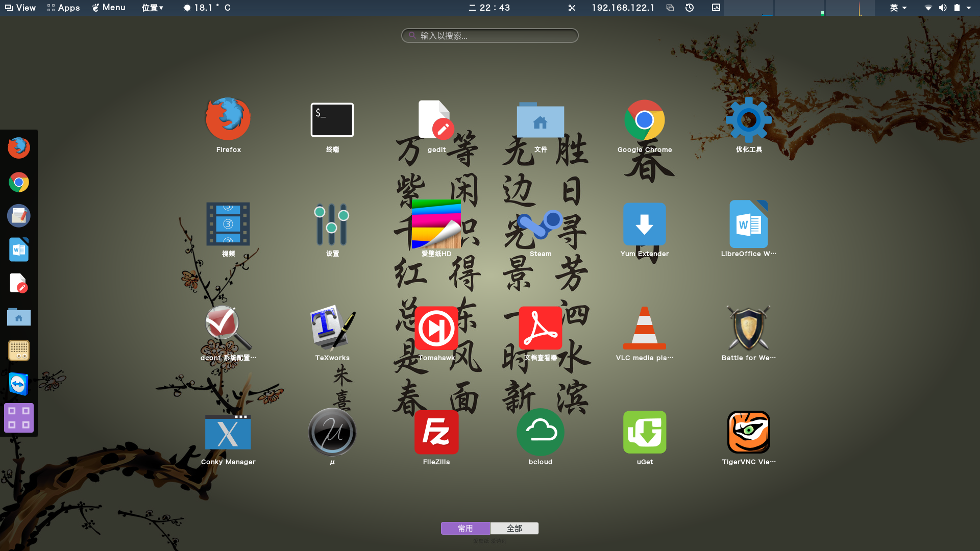
Task: Click gedit icon in the dock
Action: (x=19, y=283)
